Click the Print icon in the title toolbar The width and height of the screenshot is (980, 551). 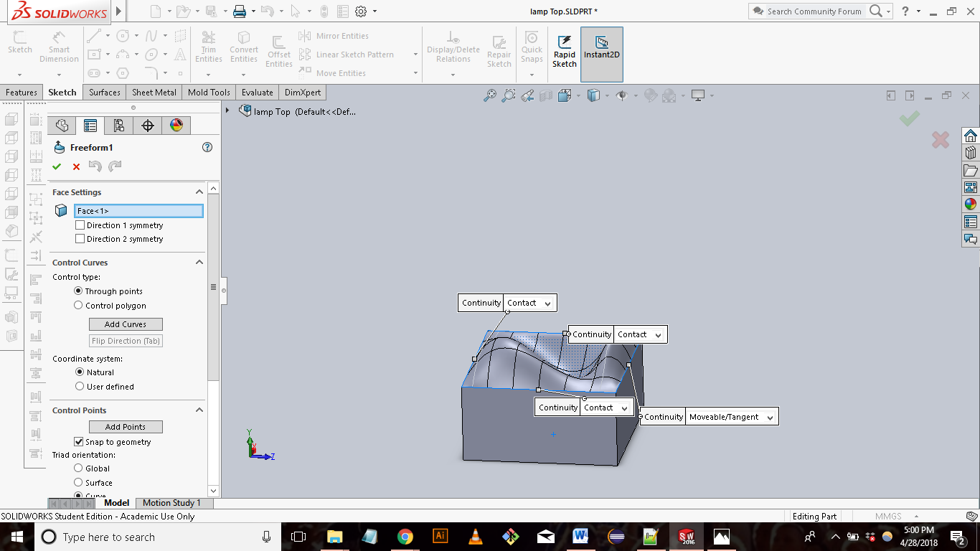[240, 11]
